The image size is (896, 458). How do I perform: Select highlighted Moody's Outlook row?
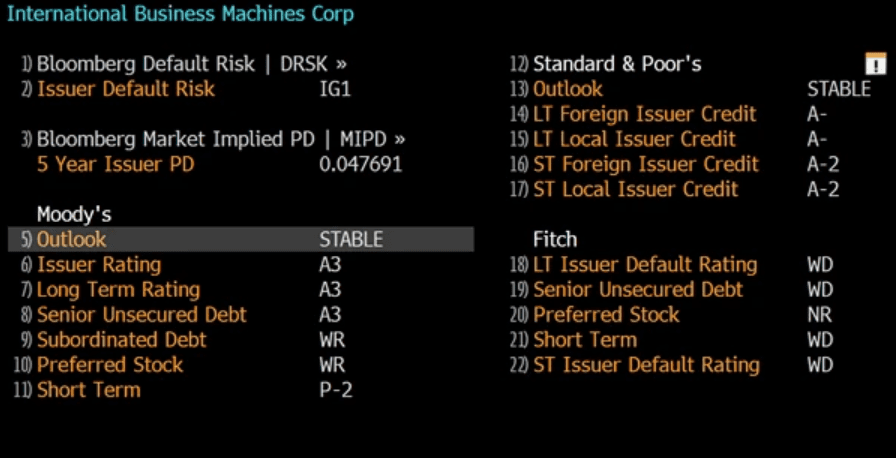[x=241, y=239]
